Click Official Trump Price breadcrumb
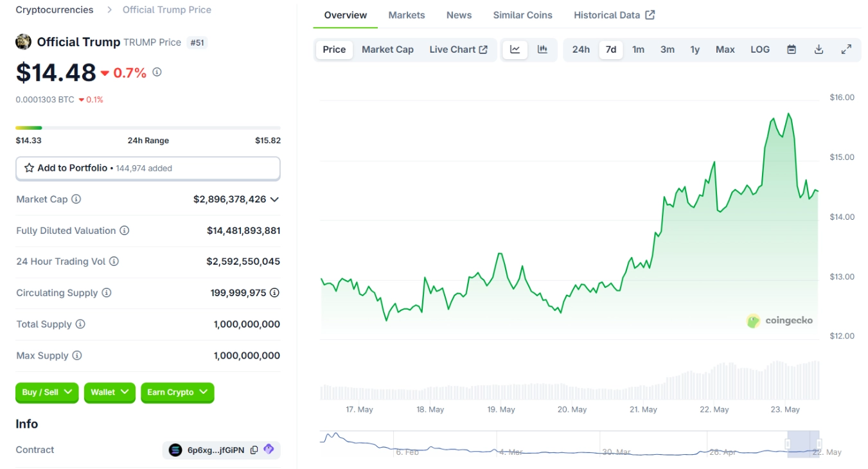Image resolution: width=868 pixels, height=469 pixels. [167, 10]
